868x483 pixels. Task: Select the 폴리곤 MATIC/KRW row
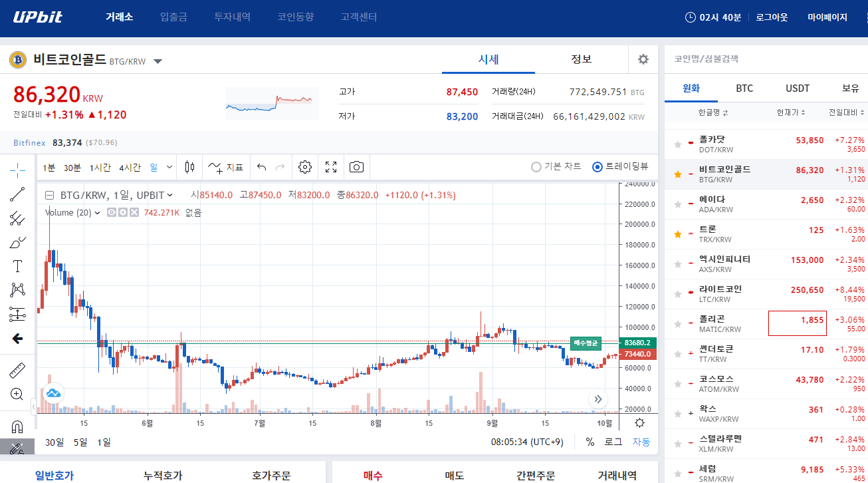click(x=766, y=324)
